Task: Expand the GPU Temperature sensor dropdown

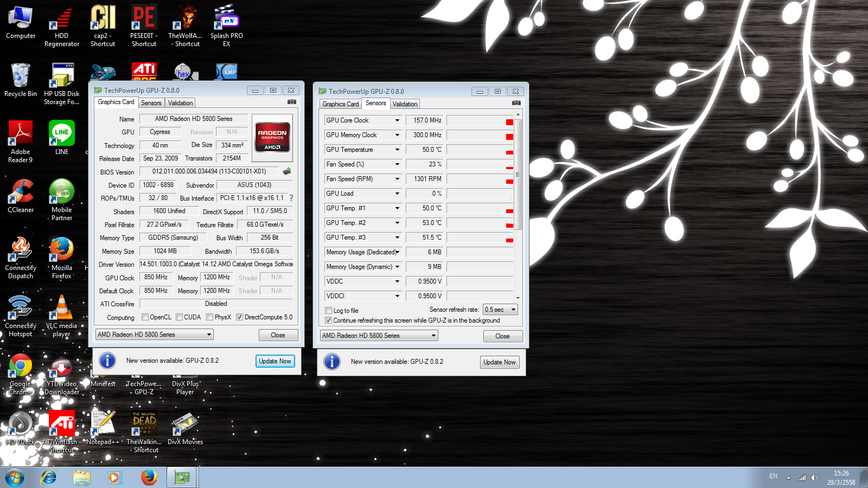Action: [397, 150]
